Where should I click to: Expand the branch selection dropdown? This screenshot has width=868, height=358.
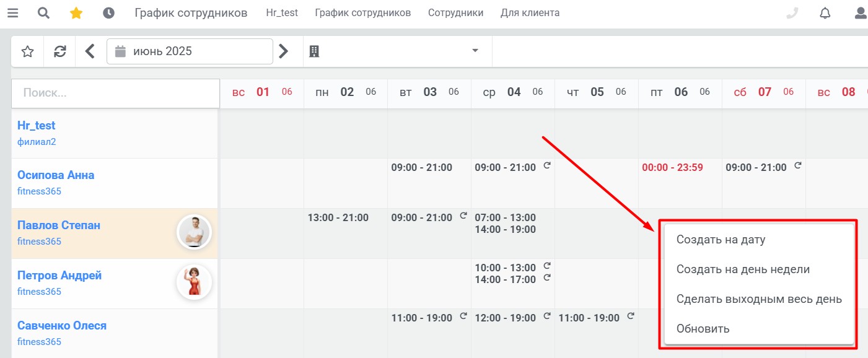point(475,51)
